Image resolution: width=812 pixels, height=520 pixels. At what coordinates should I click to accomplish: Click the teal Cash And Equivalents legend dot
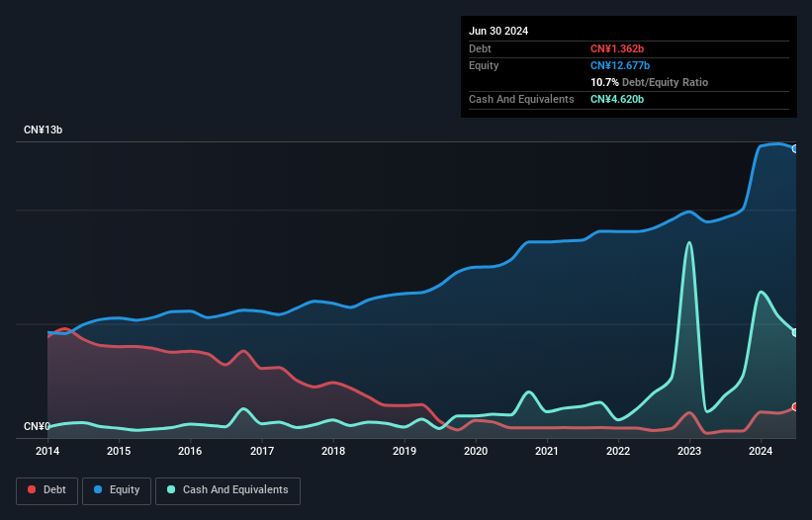171,489
